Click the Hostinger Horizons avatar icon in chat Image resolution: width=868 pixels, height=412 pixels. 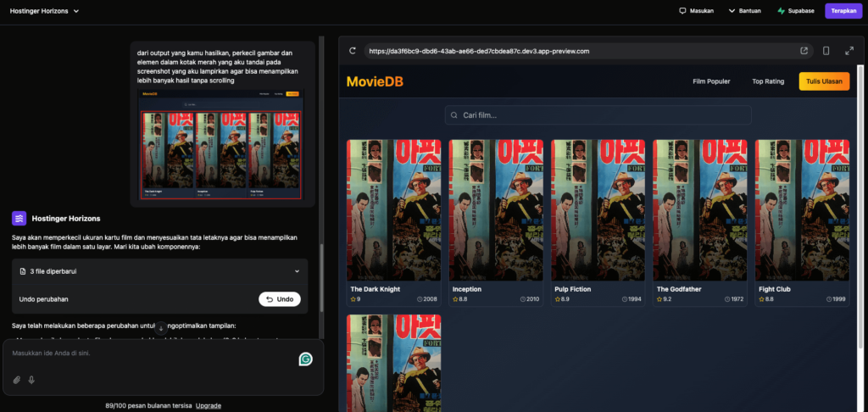click(19, 218)
